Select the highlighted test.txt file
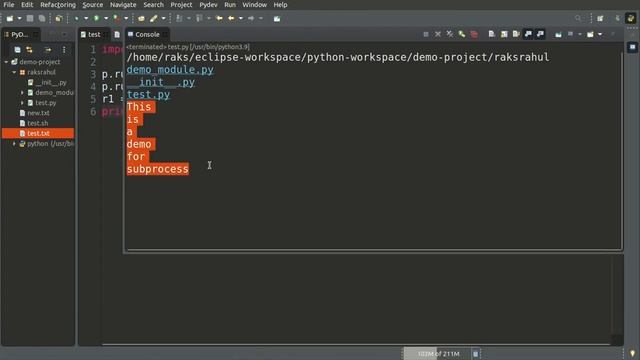 [38, 133]
